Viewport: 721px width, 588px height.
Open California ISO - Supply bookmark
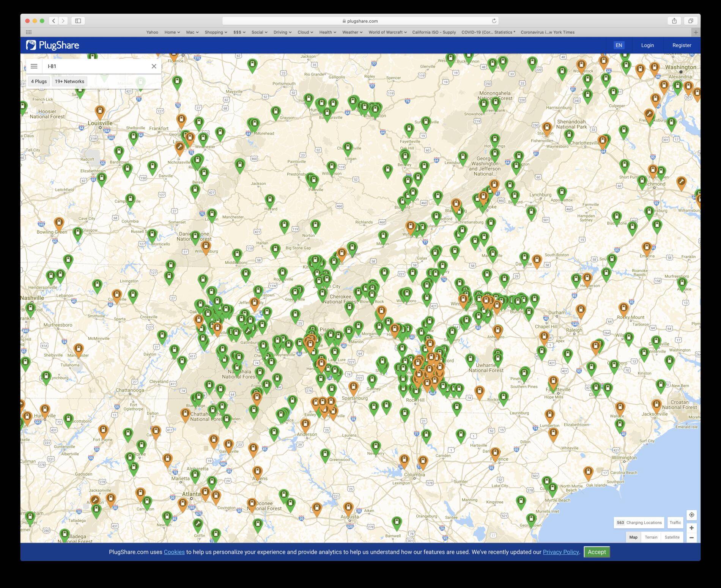tap(434, 32)
